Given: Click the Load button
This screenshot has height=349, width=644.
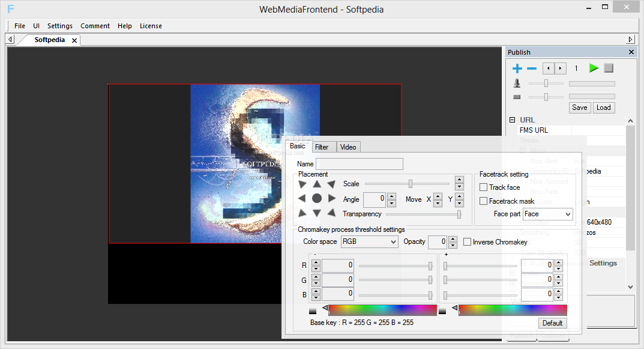Looking at the screenshot, I should [x=603, y=108].
